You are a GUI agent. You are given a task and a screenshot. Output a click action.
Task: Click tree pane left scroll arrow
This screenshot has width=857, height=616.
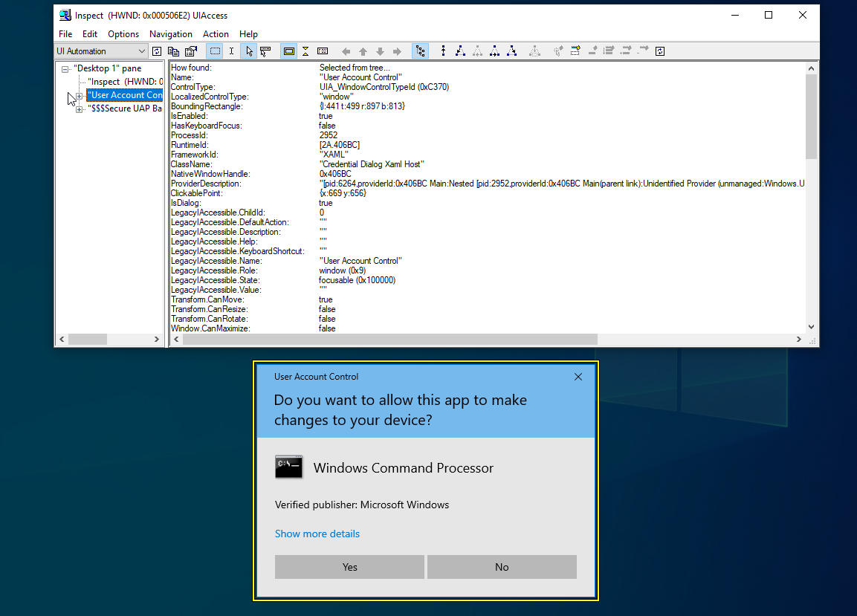tap(62, 340)
